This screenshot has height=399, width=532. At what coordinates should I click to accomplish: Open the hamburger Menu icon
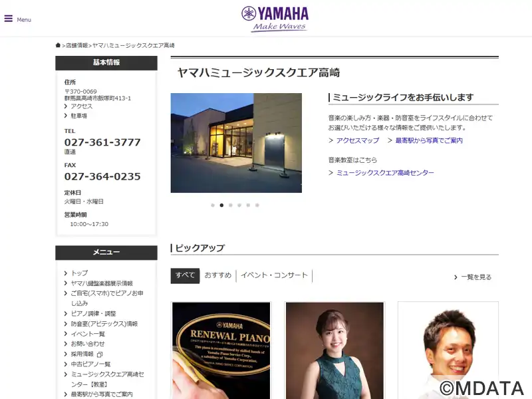(9, 19)
